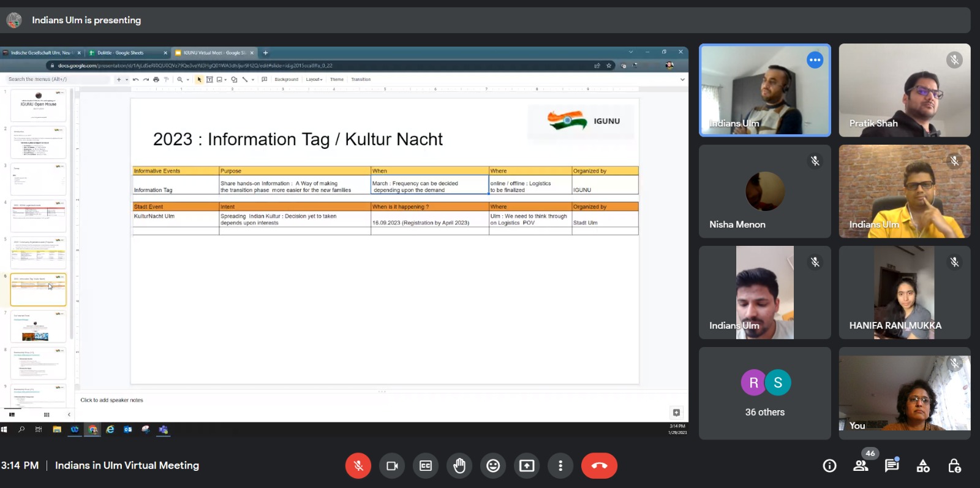Select Nisha Menon's participant tile
Viewport: 980px width, 488px height.
point(765,191)
